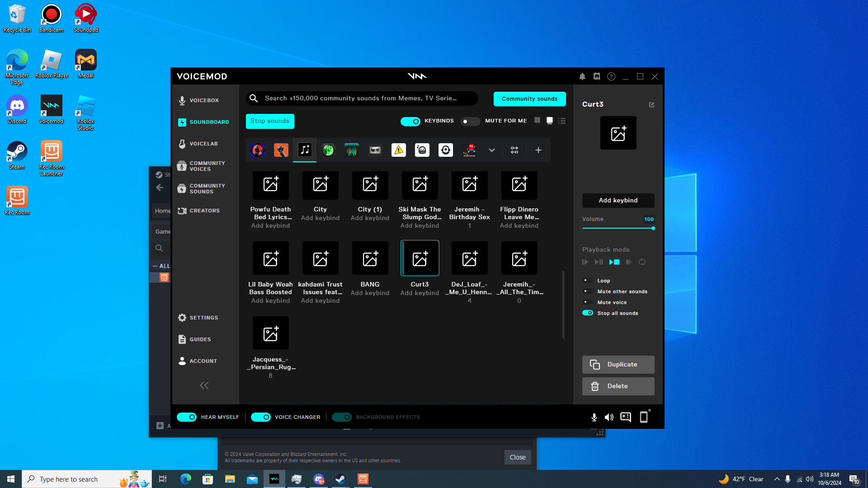This screenshot has width=868, height=488.
Task: Click the microphone icon in bottom bar
Action: click(x=594, y=417)
